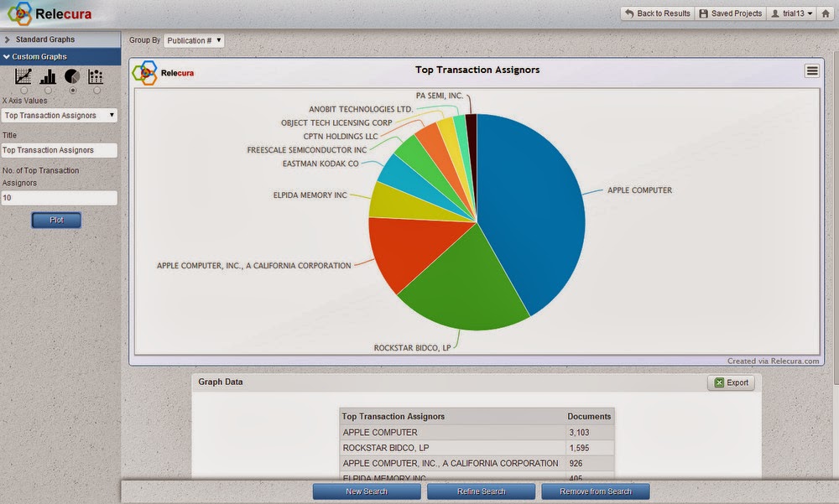
Task: Click the Title input field
Action: coord(59,150)
